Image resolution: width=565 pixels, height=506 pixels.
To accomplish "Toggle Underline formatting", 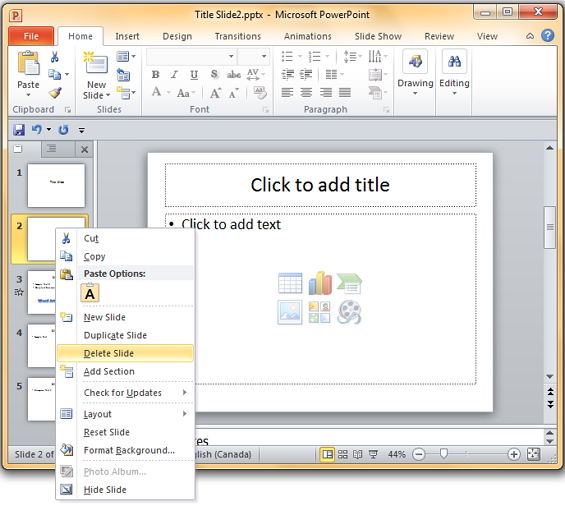I will pyautogui.click(x=194, y=75).
